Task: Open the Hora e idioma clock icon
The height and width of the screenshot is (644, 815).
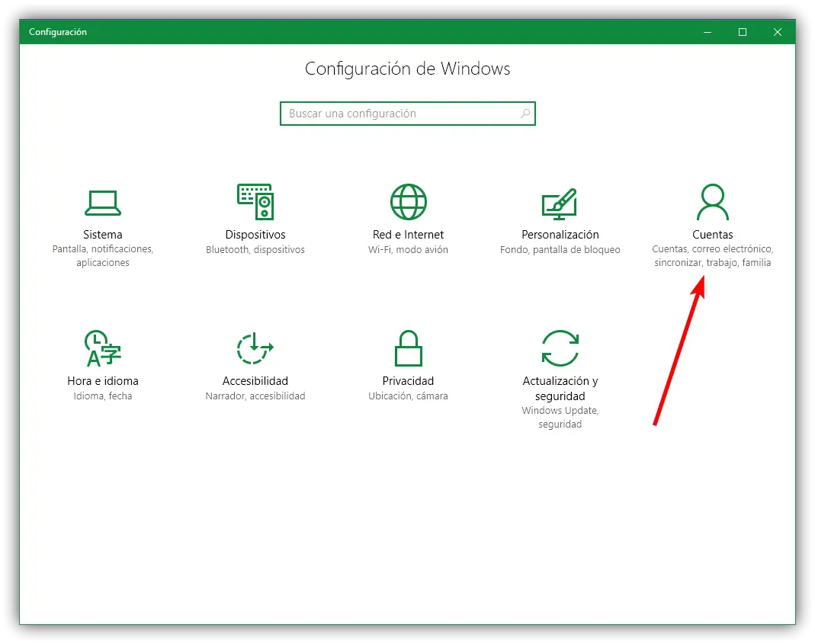Action: pyautogui.click(x=103, y=348)
